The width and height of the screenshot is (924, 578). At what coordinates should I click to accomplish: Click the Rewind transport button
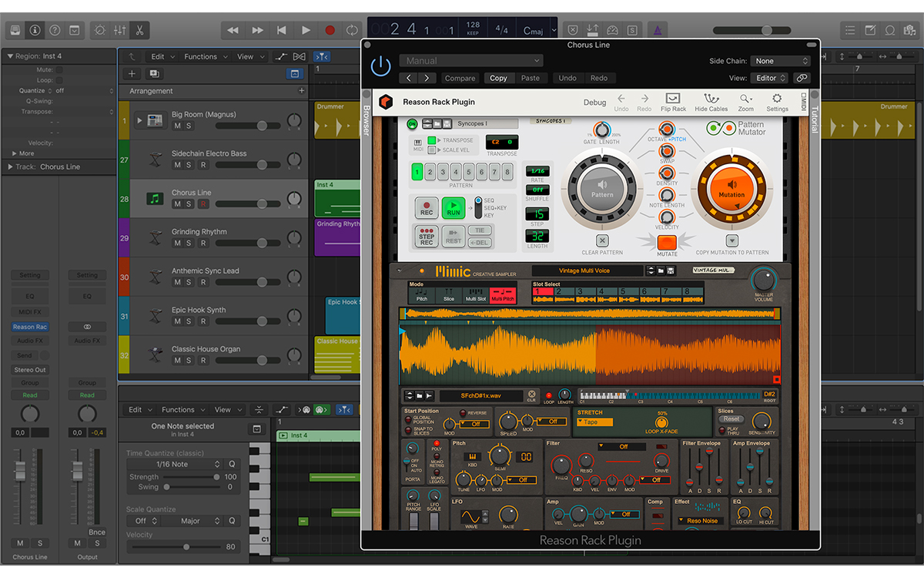click(x=233, y=30)
